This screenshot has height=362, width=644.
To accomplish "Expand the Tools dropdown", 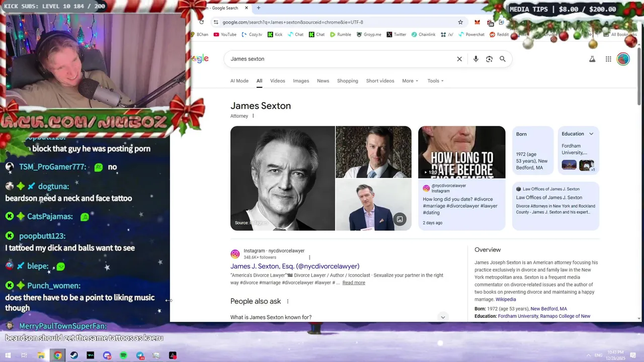I will pyautogui.click(x=436, y=81).
